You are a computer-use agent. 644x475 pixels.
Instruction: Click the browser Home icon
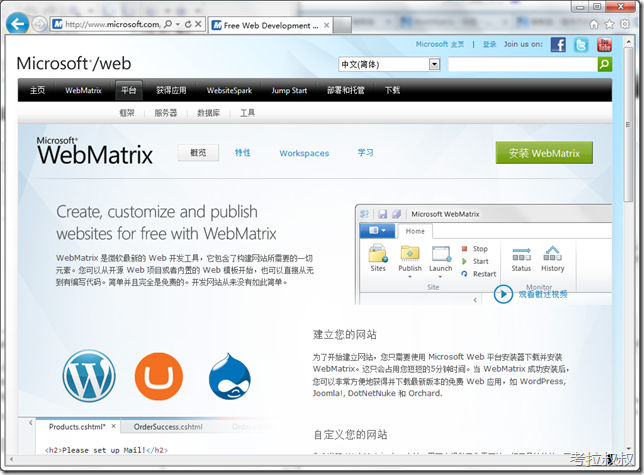tap(594, 24)
